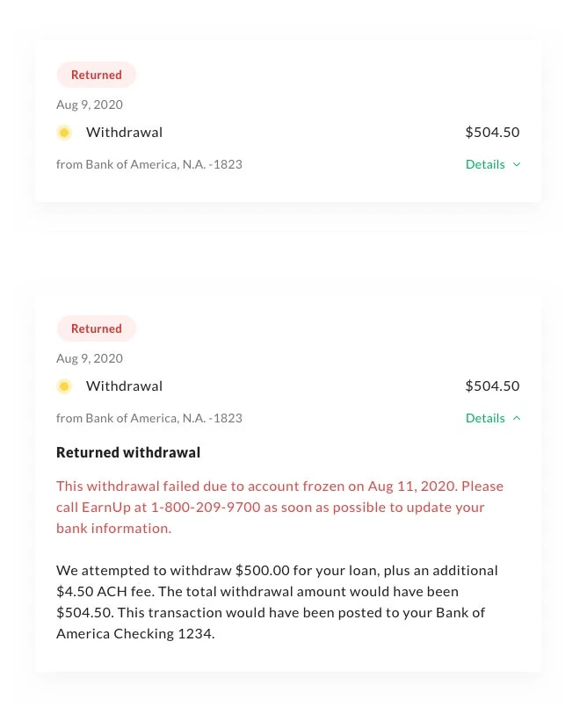Click the Returned badge on the expanded card
The width and height of the screenshot is (587, 728).
(x=97, y=328)
